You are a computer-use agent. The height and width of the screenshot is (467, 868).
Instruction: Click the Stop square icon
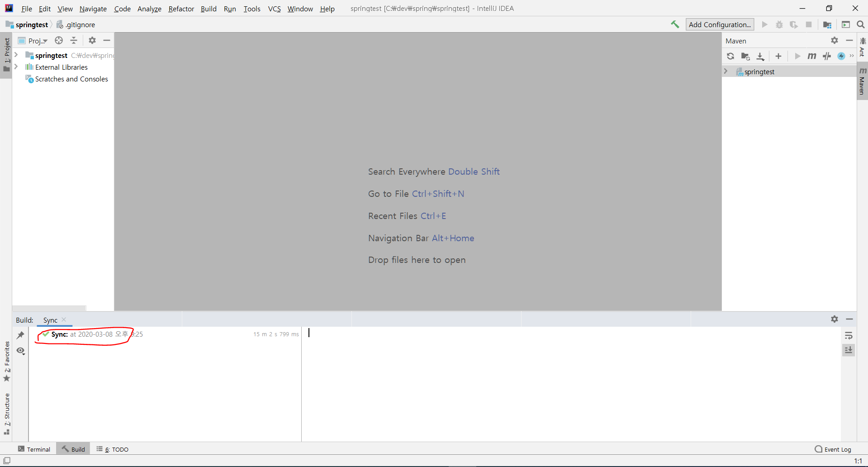[809, 24]
